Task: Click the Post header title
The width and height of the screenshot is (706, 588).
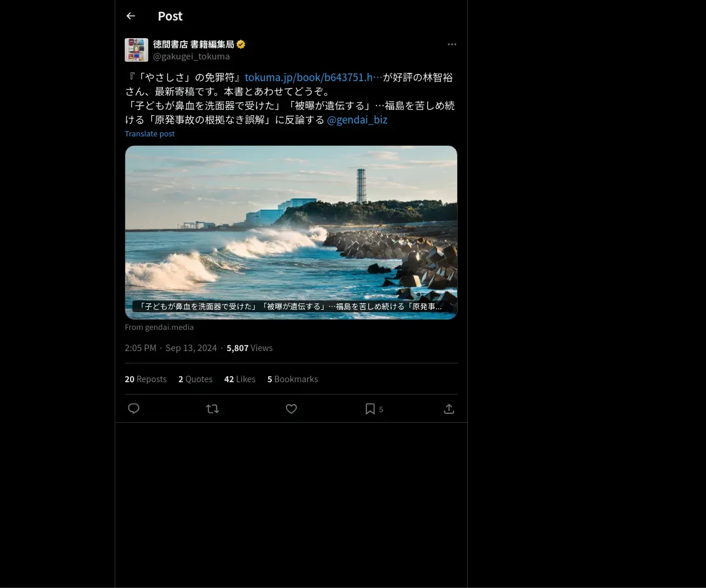Action: pyautogui.click(x=170, y=16)
